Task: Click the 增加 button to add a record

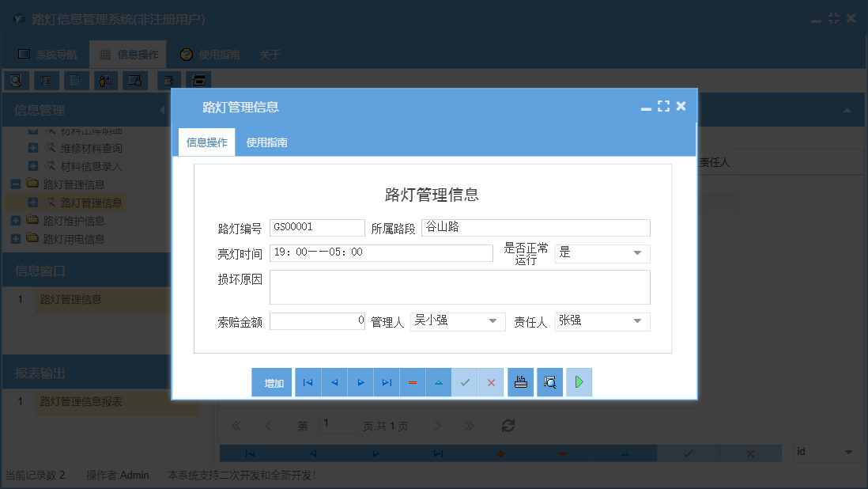Action: point(272,382)
